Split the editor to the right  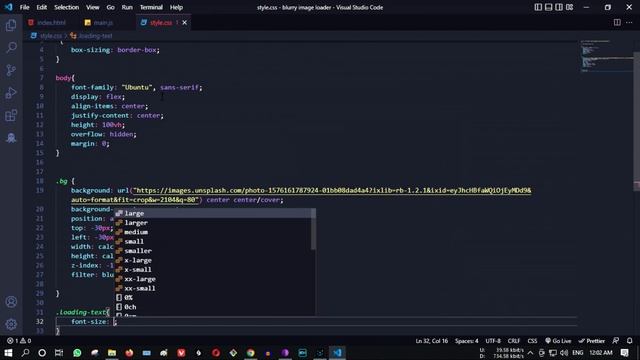[x=617, y=22]
